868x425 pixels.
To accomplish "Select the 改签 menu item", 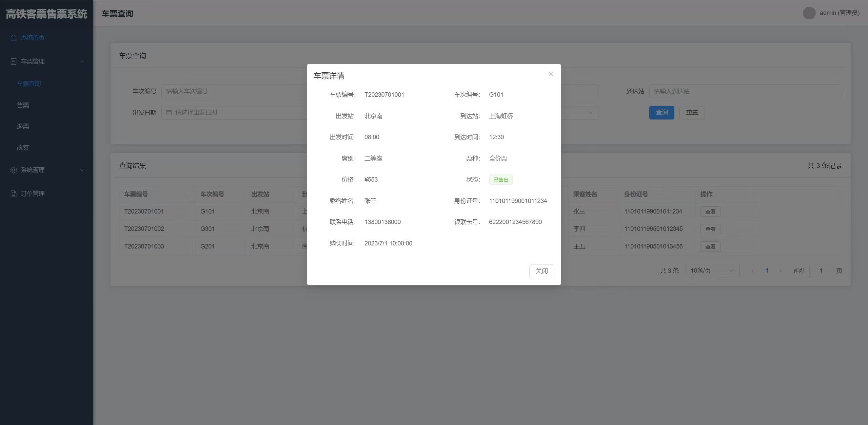I will coord(23,148).
